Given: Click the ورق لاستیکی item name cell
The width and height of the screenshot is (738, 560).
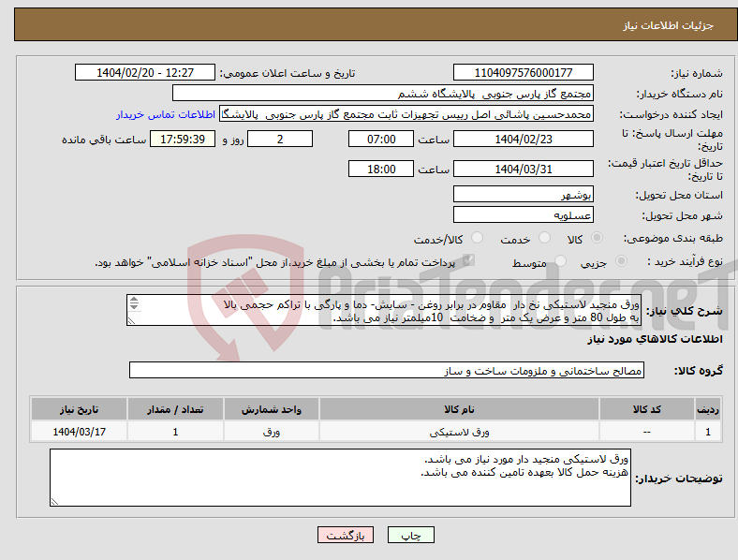Looking at the screenshot, I should coord(459,432).
